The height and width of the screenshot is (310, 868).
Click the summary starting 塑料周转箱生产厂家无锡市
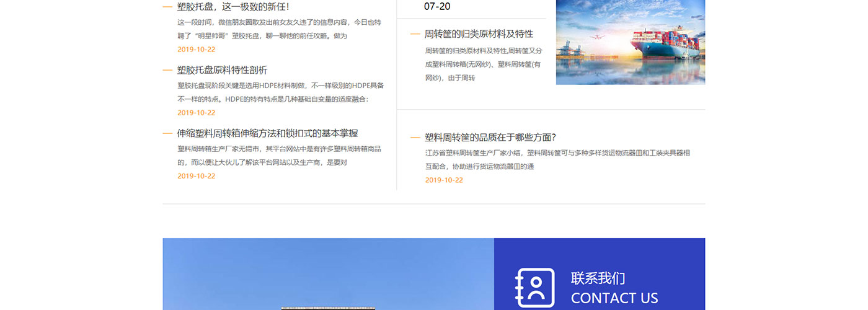click(x=279, y=156)
